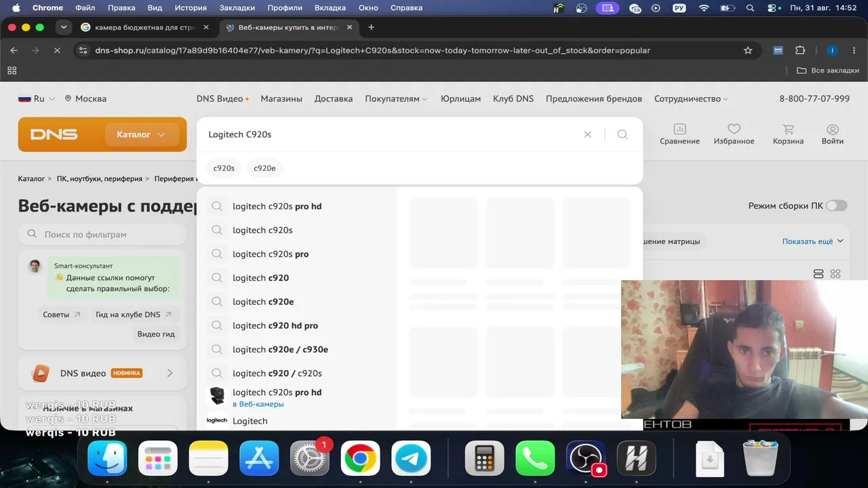Switch to the камера бюджетная tab

coord(146,27)
